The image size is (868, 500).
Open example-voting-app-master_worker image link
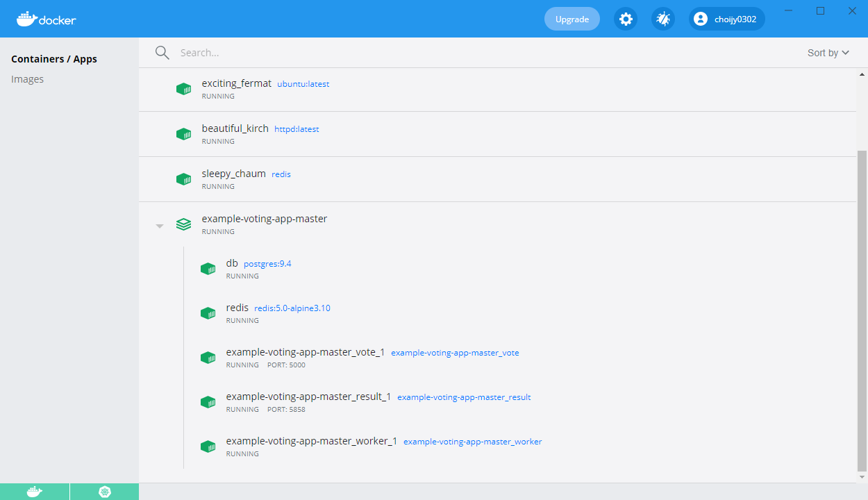(473, 442)
